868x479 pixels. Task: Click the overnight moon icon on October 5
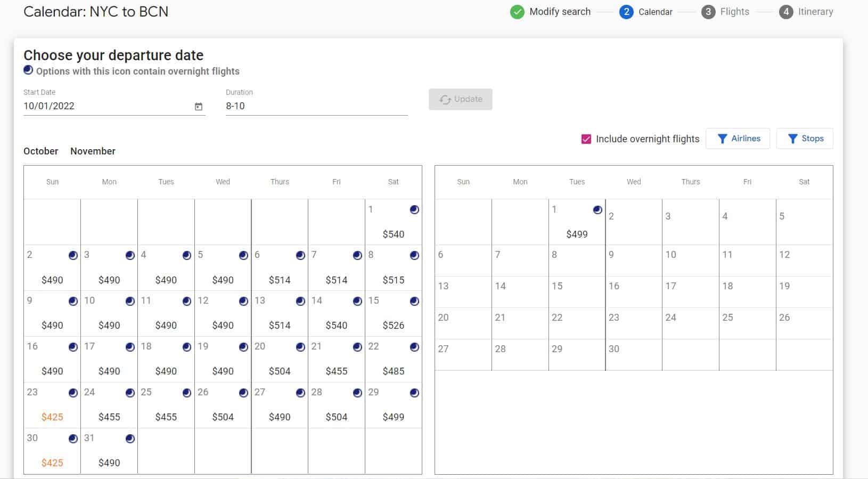(243, 255)
